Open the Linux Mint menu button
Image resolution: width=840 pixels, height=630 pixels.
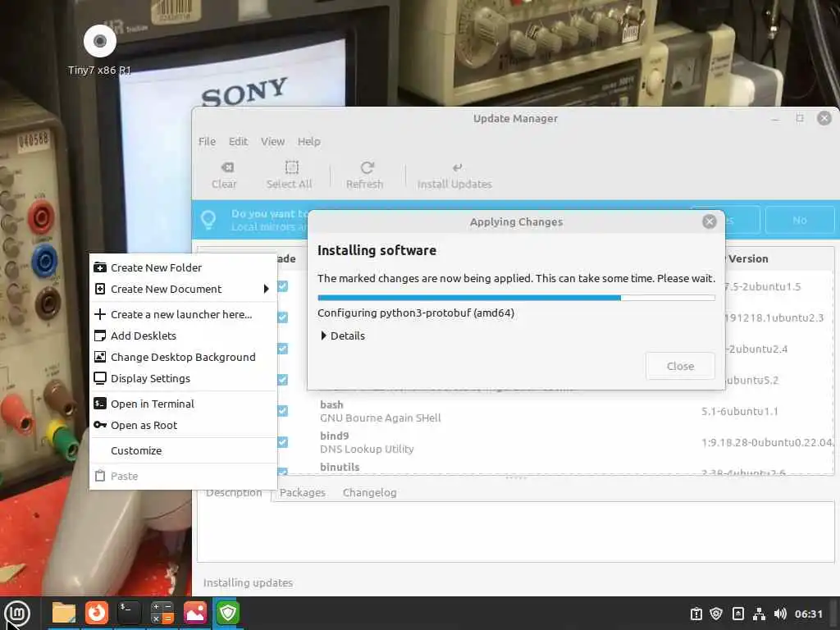click(17, 613)
